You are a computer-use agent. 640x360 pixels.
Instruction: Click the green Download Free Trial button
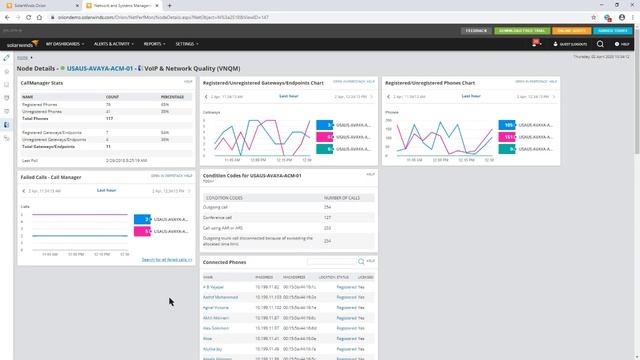[522, 31]
